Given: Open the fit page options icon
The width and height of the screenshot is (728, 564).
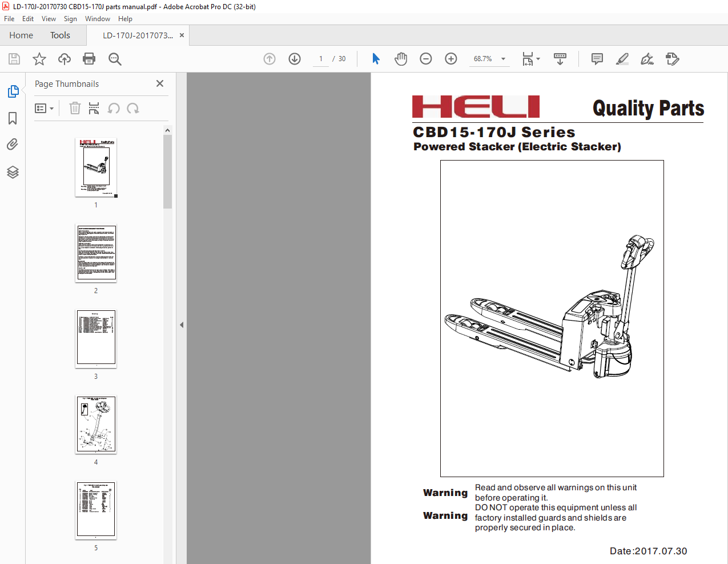Looking at the screenshot, I should tap(531, 59).
